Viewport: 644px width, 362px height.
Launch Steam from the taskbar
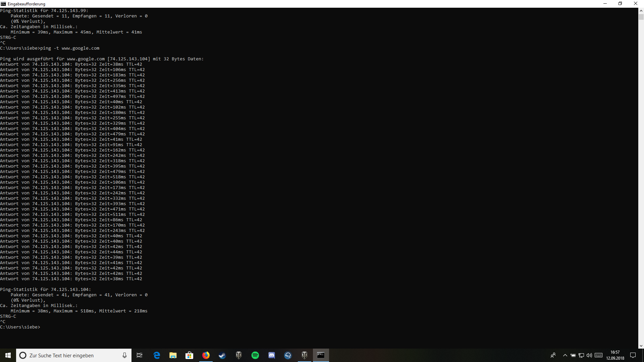click(222, 355)
